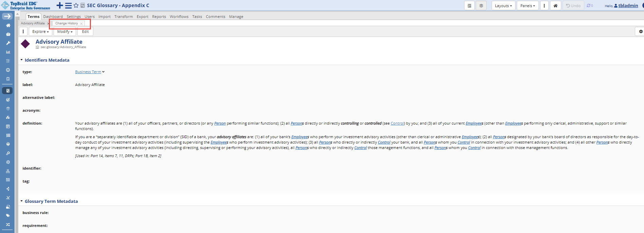Viewport: 644px width, 233px height.
Task: Click the home icon button in the top bar
Action: pyautogui.click(x=555, y=6)
